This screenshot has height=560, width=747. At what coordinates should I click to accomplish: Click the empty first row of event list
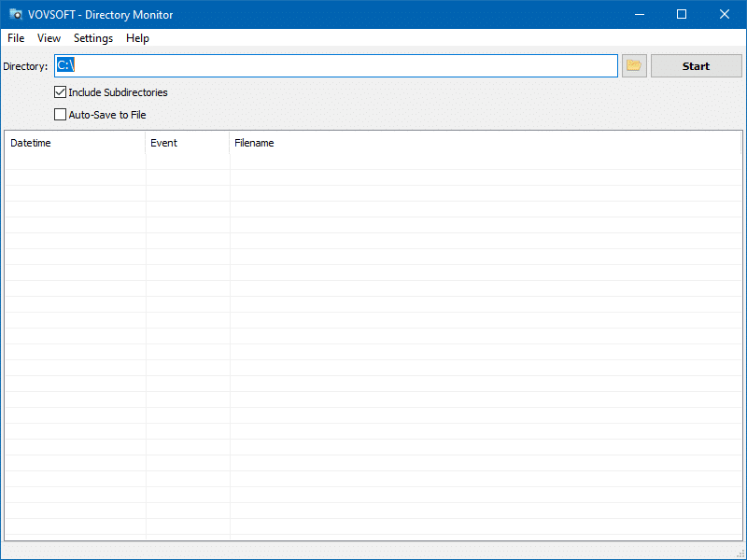[x=373, y=161]
